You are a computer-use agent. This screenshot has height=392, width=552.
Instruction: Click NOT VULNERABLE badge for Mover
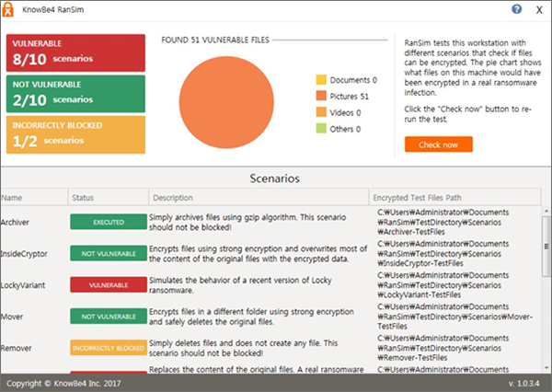pyautogui.click(x=109, y=317)
